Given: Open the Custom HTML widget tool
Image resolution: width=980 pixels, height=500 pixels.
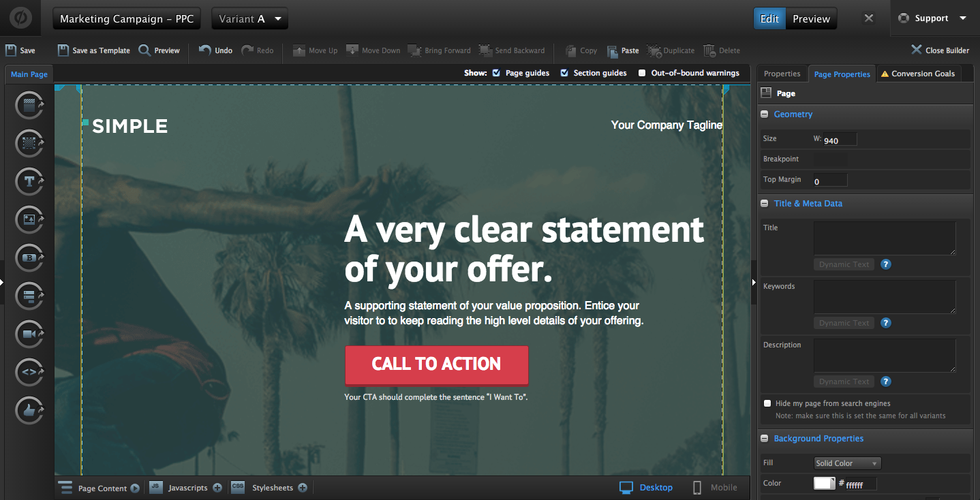Looking at the screenshot, I should tap(29, 373).
